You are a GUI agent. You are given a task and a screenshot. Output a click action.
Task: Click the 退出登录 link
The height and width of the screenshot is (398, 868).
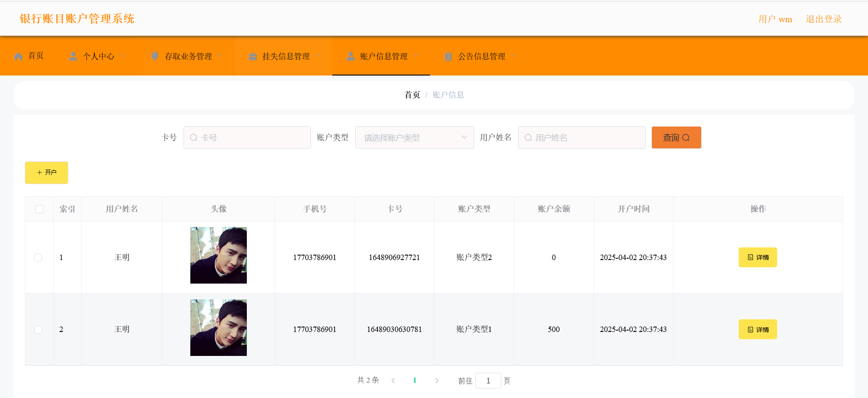coord(823,19)
